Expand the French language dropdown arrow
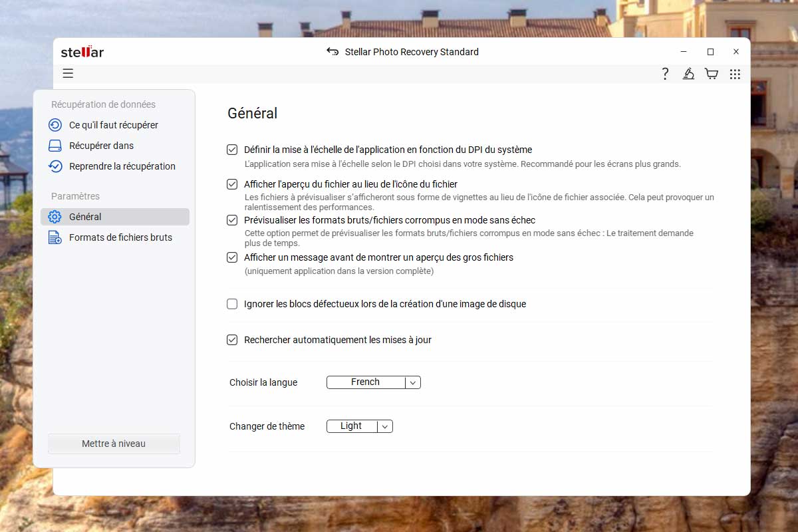The image size is (798, 532). (x=413, y=382)
